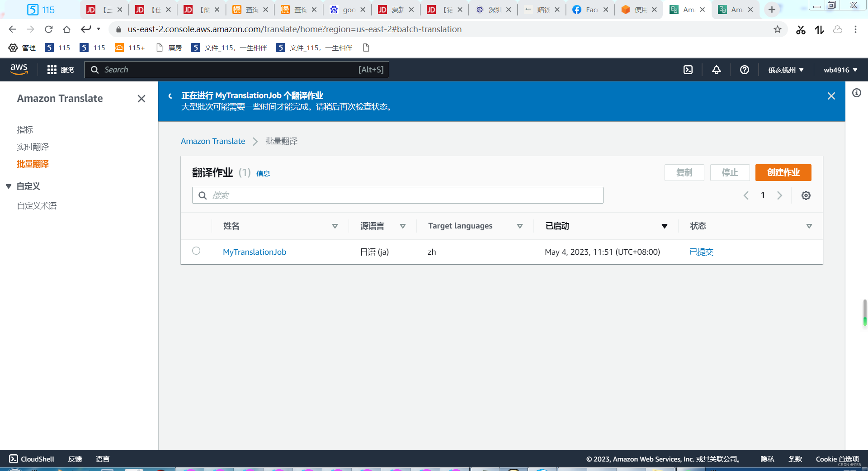This screenshot has height=471, width=868.
Task: Sort the table by the 姓名 column
Action: pos(335,226)
